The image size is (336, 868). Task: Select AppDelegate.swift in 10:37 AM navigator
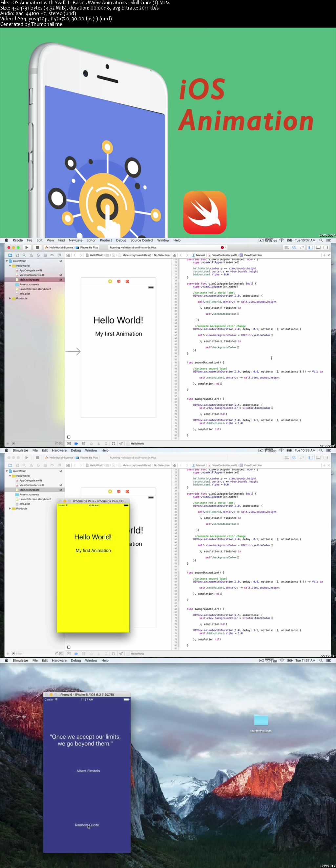(30, 270)
